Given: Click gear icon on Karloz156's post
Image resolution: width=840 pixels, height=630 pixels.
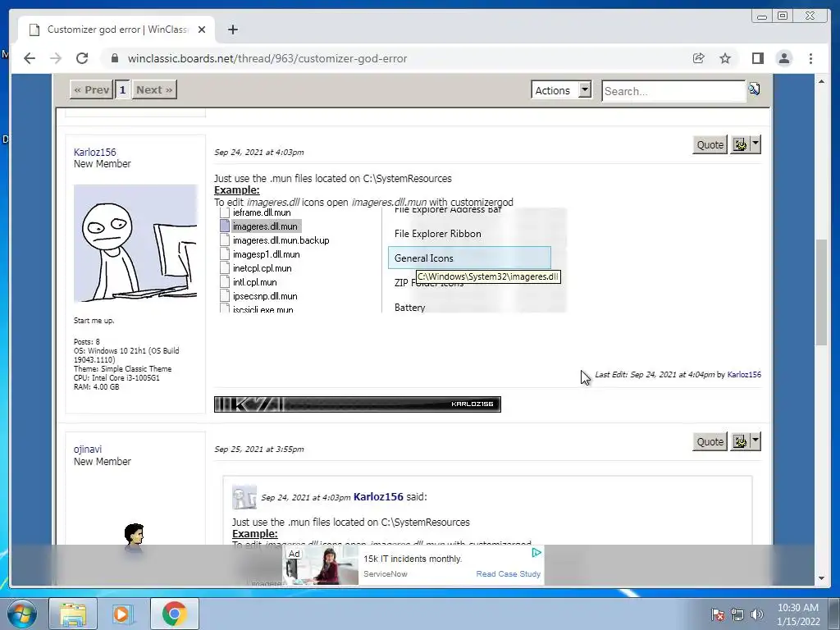Looking at the screenshot, I should (x=740, y=144).
